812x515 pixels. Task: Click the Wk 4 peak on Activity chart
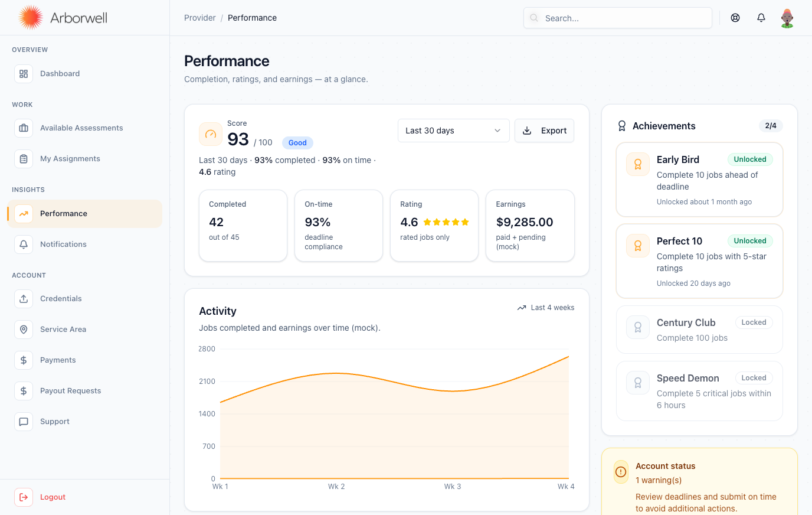[568, 357]
